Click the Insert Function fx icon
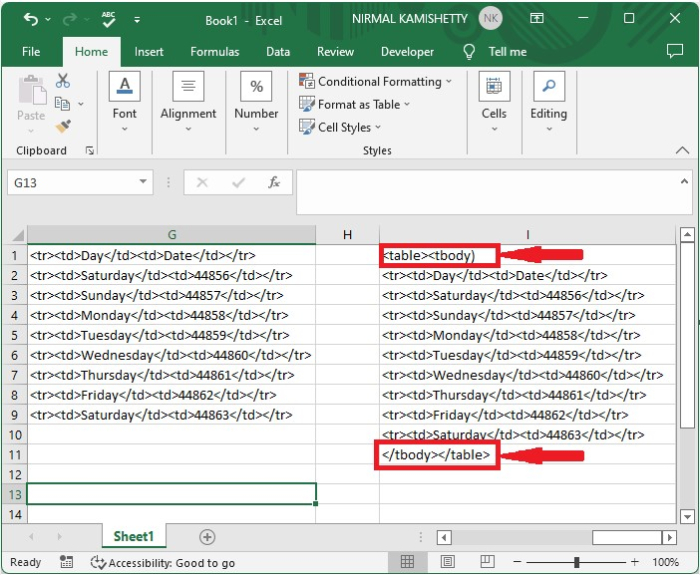The width and height of the screenshot is (700, 575). (x=274, y=182)
